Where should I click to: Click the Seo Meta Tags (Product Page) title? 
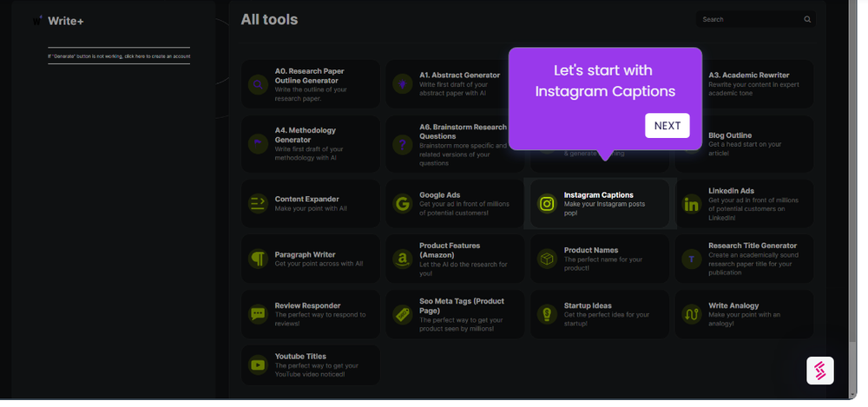click(x=462, y=306)
